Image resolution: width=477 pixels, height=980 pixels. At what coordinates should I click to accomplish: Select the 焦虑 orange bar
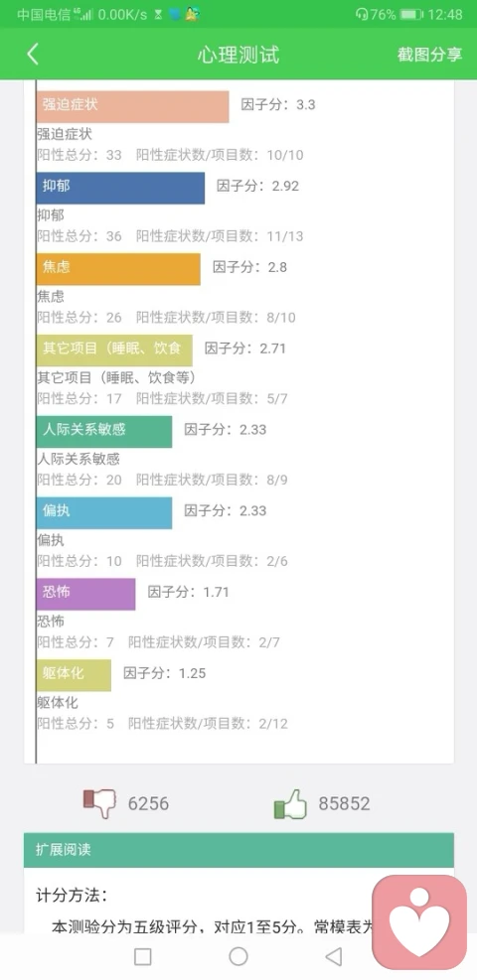[118, 269]
